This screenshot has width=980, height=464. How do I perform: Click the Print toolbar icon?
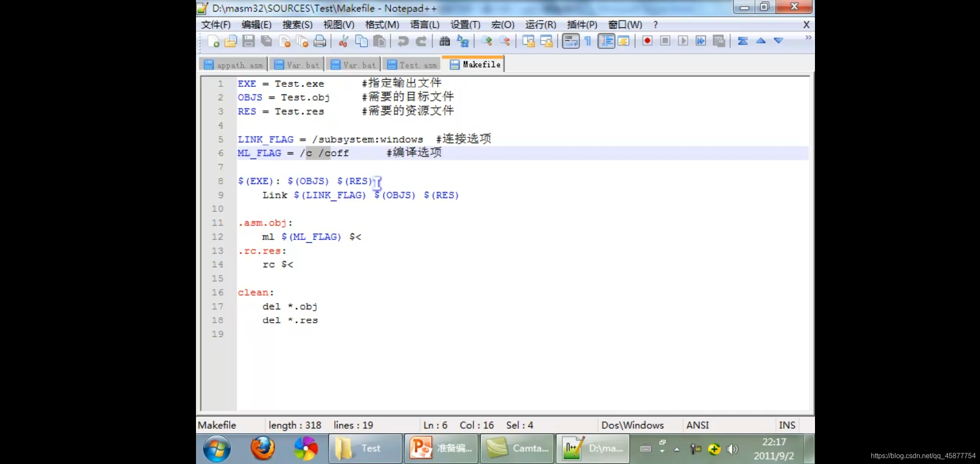(x=320, y=41)
